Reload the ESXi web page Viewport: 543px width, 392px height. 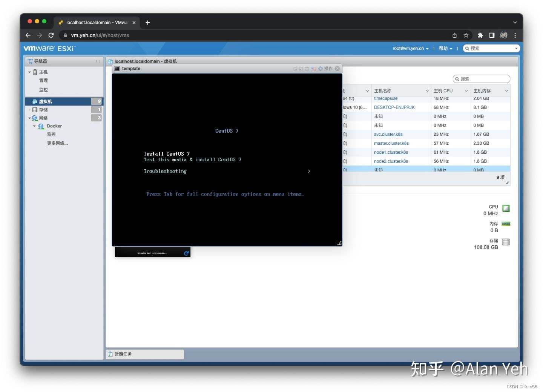point(51,35)
